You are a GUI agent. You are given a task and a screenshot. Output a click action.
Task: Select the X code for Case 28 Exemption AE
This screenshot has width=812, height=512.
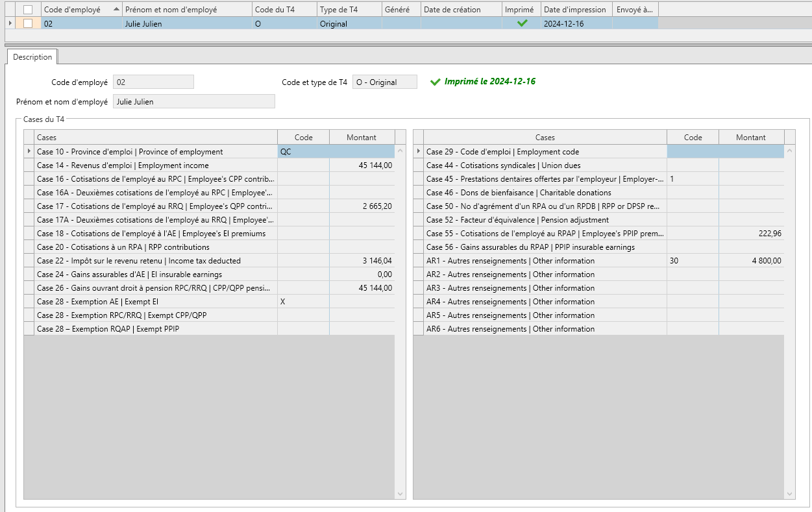pyautogui.click(x=304, y=302)
